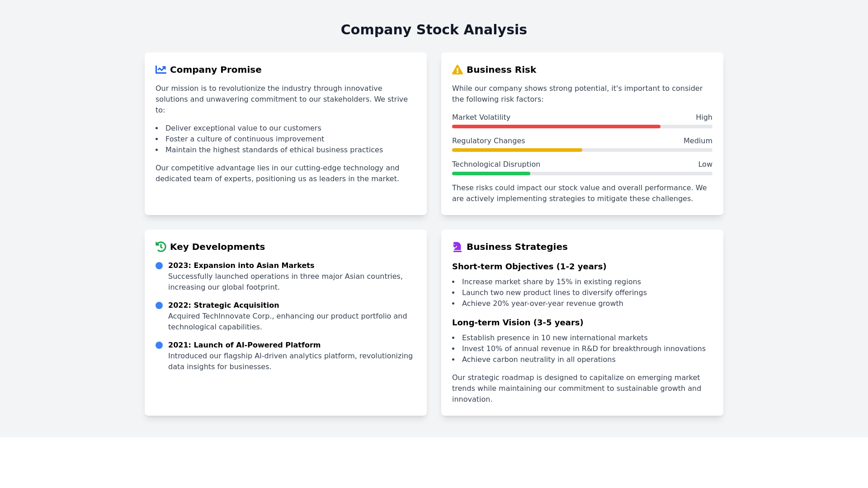Click the Company Stock Analysis page title
The height and width of the screenshot is (488, 868).
pos(434,30)
